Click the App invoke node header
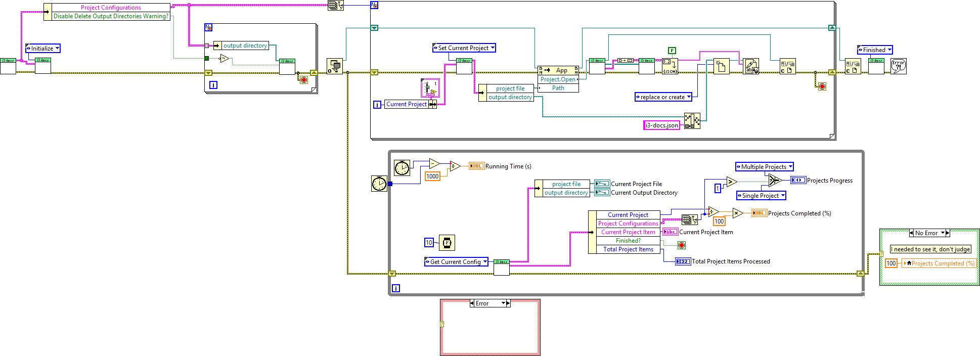Viewport: 980px width, 356px height. pyautogui.click(x=558, y=70)
